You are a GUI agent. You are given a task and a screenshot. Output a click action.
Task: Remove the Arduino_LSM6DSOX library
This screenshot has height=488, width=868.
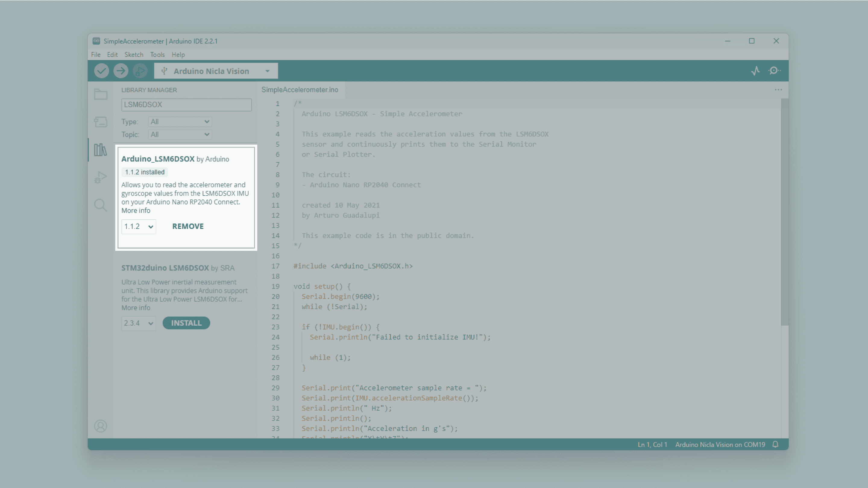[188, 226]
